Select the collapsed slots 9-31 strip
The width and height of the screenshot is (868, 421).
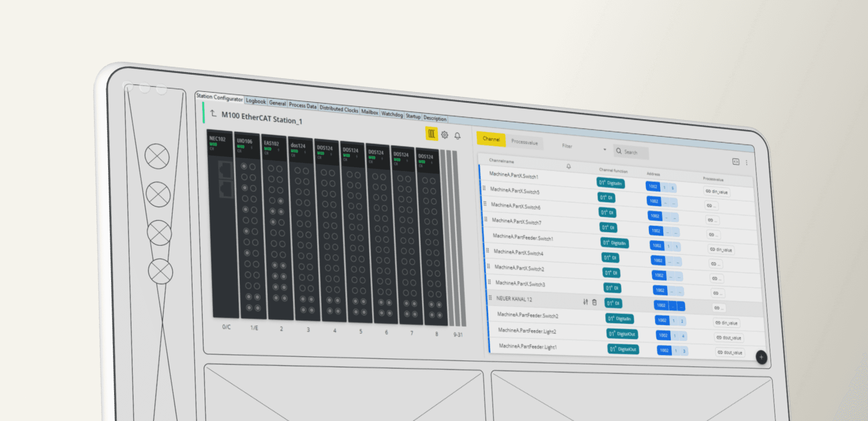[454, 239]
